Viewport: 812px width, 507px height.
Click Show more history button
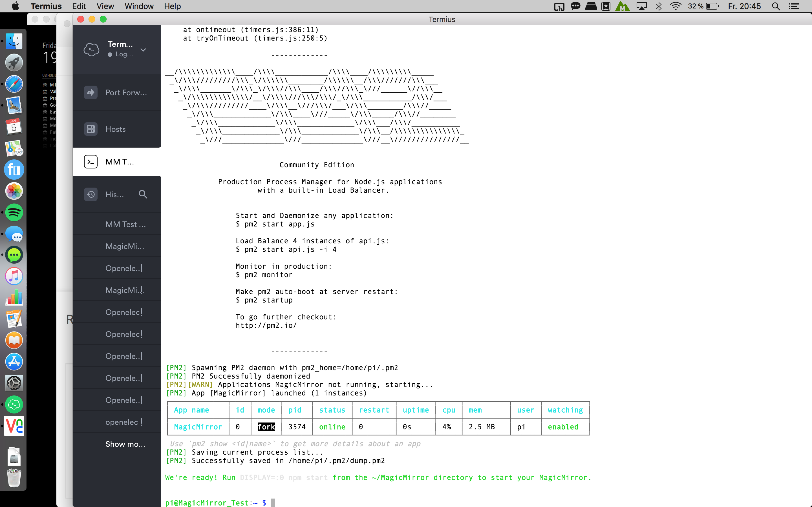coord(125,444)
